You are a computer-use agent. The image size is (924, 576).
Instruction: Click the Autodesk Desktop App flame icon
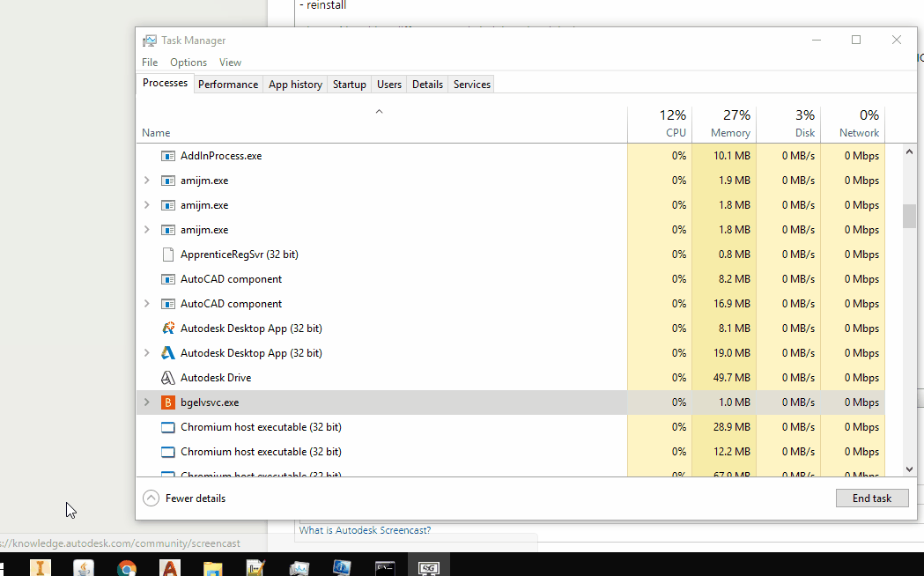coord(167,328)
